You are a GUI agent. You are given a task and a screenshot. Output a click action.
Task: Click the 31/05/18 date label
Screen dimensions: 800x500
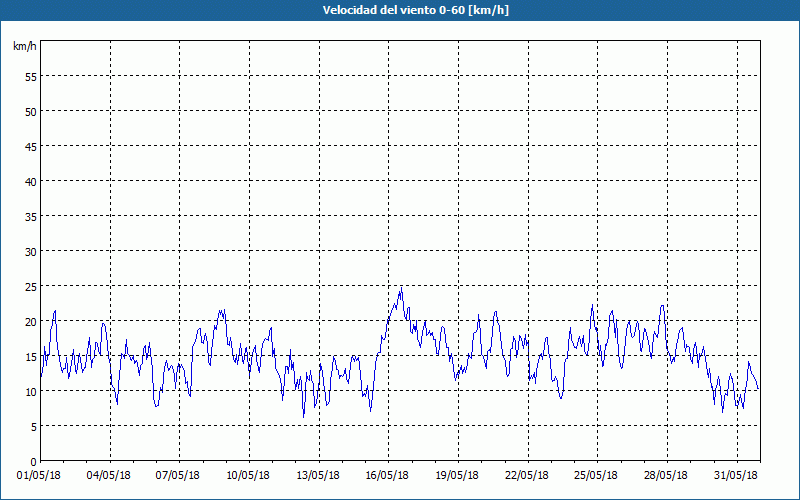pos(736,475)
